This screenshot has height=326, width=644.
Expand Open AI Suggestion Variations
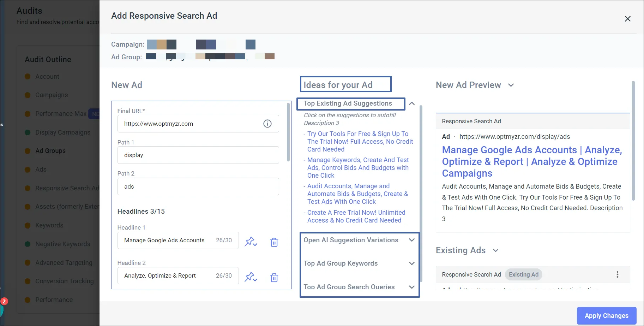pos(411,240)
